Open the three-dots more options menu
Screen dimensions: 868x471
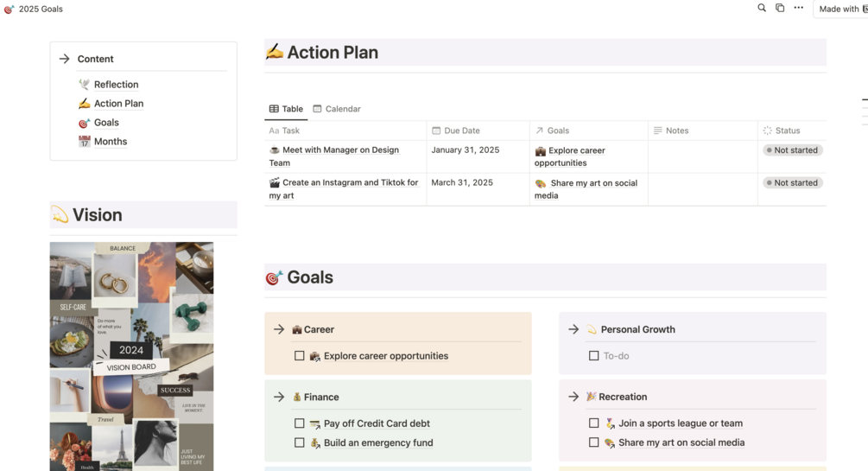pos(798,8)
